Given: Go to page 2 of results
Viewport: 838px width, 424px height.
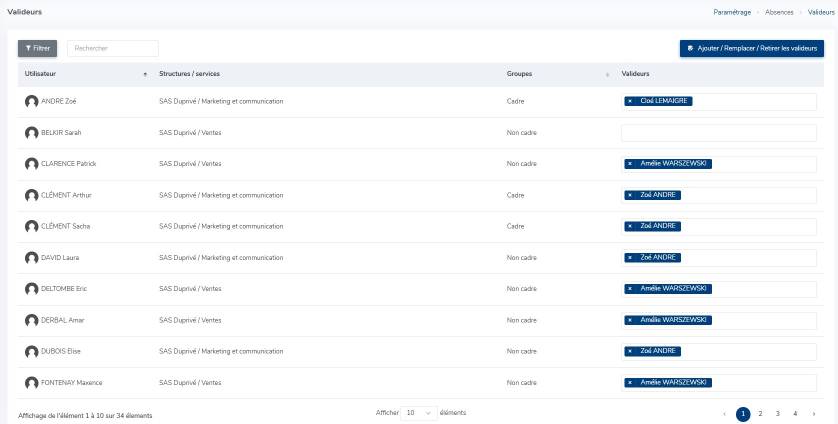Looking at the screenshot, I should pos(760,413).
